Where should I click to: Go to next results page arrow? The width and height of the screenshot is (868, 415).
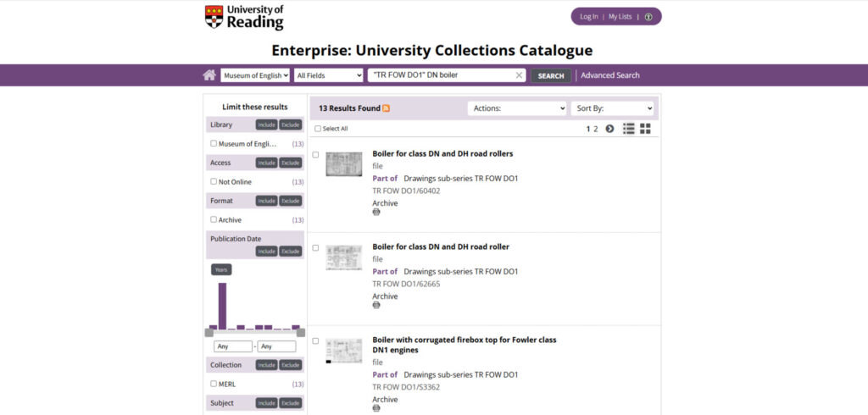click(x=609, y=129)
